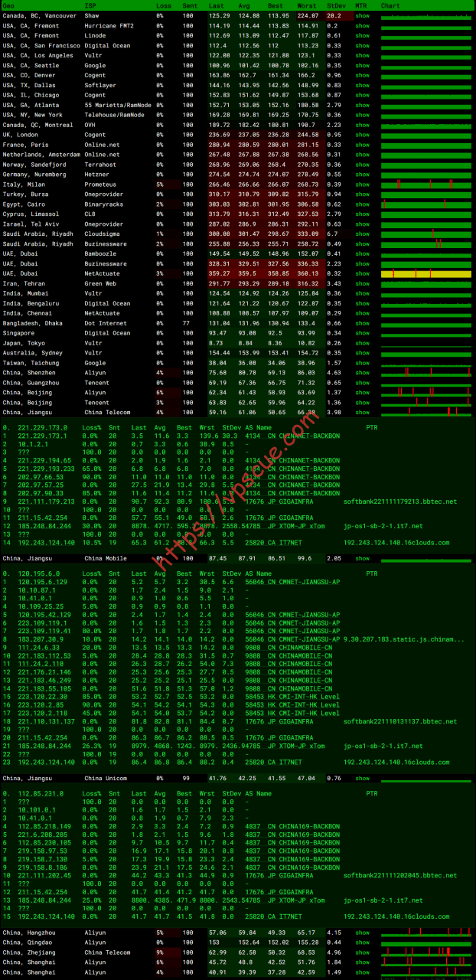
Task: Click the Avg column header
Action: click(244, 5)
